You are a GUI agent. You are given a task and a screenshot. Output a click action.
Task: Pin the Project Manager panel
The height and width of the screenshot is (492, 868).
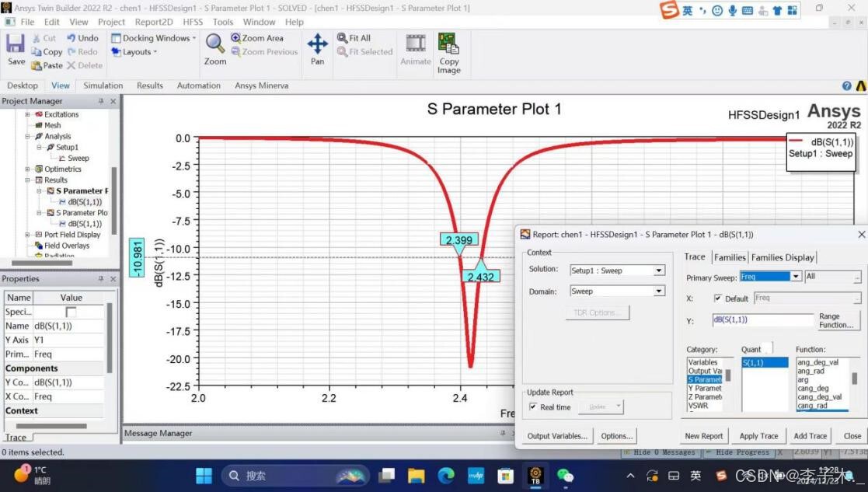[x=101, y=101]
